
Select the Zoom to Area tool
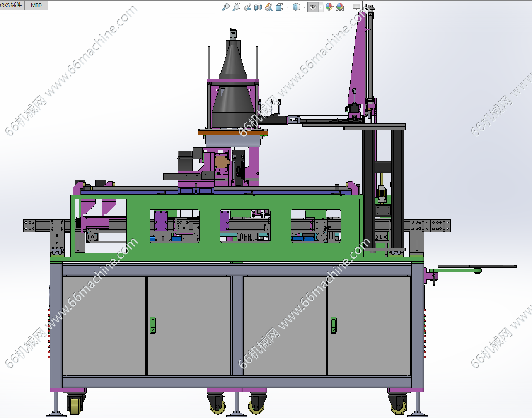[237, 7]
